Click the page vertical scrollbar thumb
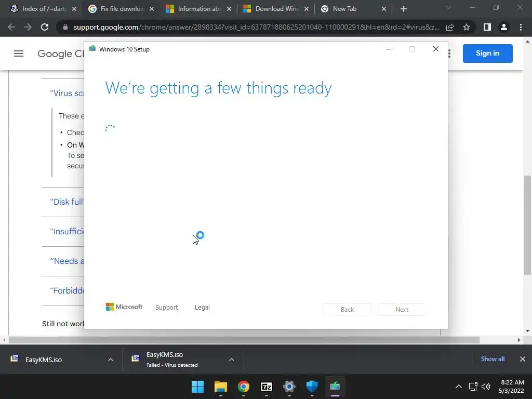This screenshot has height=399, width=532. click(x=527, y=224)
